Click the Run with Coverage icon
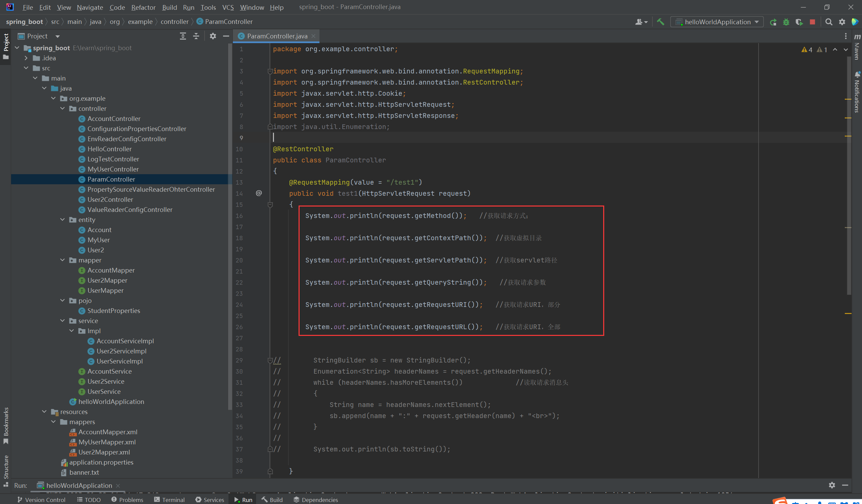The image size is (862, 504). click(x=799, y=22)
